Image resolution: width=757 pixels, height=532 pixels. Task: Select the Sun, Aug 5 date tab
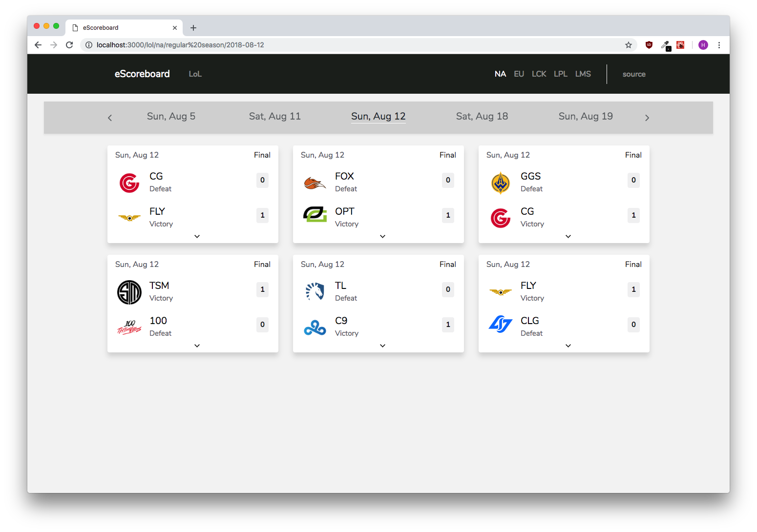click(x=171, y=116)
